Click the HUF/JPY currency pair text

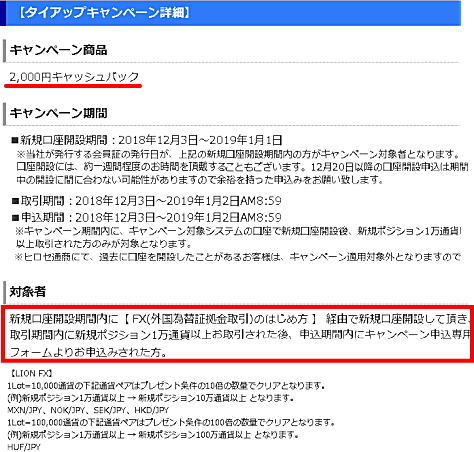[24, 447]
